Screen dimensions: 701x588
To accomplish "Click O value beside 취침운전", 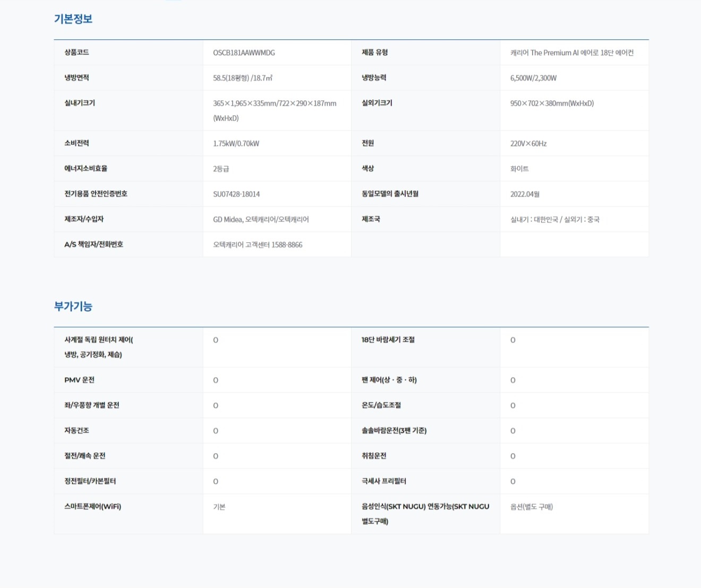I will [x=513, y=456].
